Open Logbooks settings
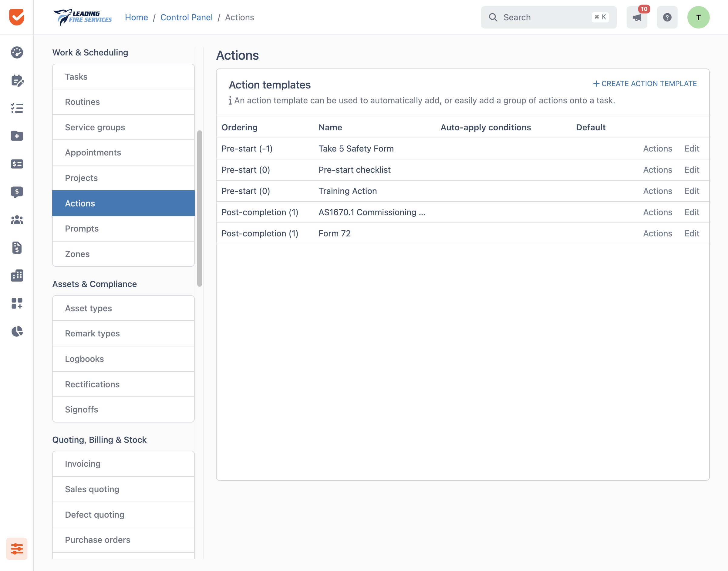728x571 pixels. point(123,359)
